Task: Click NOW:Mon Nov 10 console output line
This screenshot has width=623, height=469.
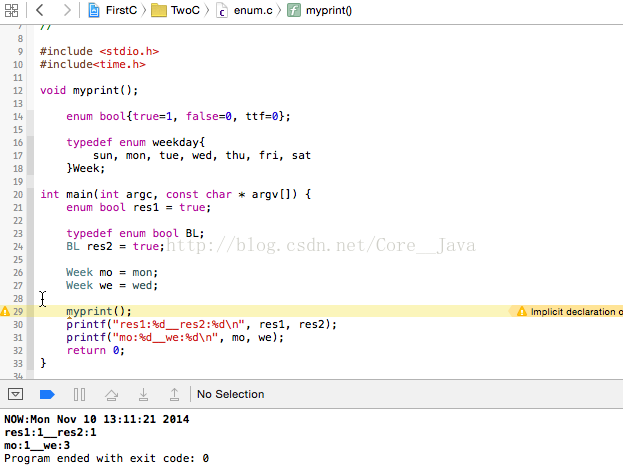Action: 97,419
